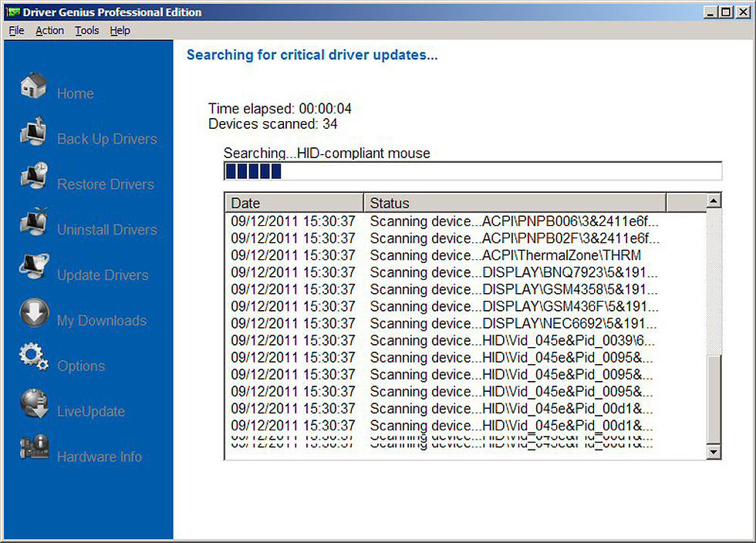The width and height of the screenshot is (756, 543).
Task: Click the date cell beside DISPLAY\BNQ7923
Action: click(x=293, y=272)
